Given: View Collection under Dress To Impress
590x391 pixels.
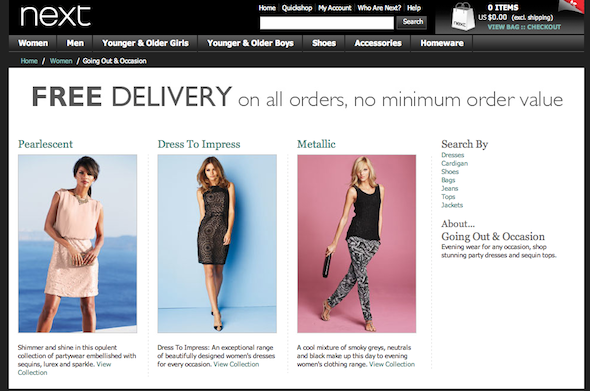Looking at the screenshot, I should (236, 364).
